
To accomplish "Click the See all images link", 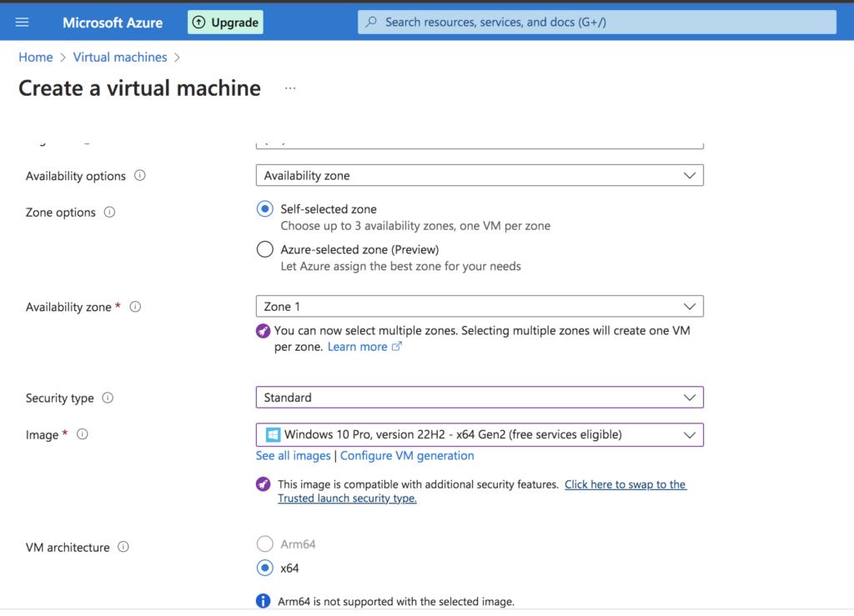I will [293, 455].
